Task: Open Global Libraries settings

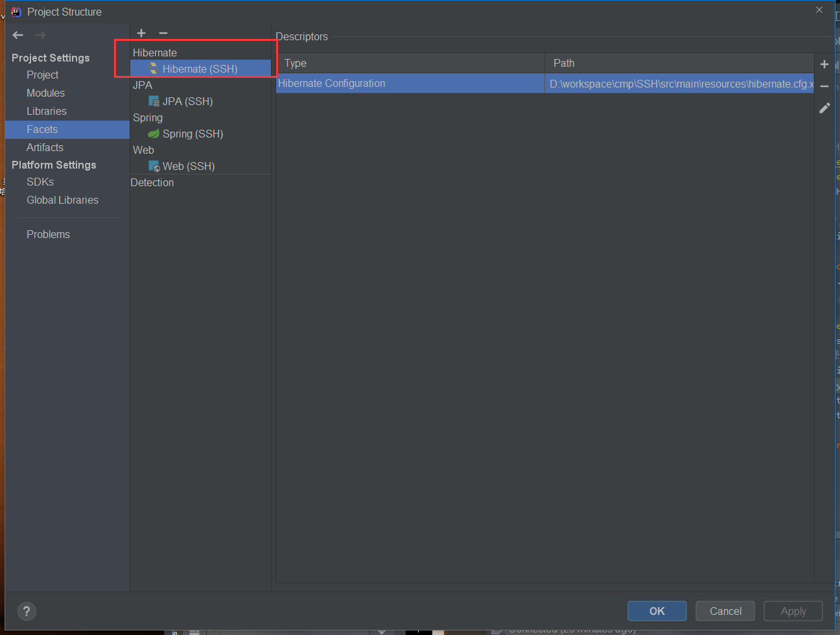Action: 62,200
